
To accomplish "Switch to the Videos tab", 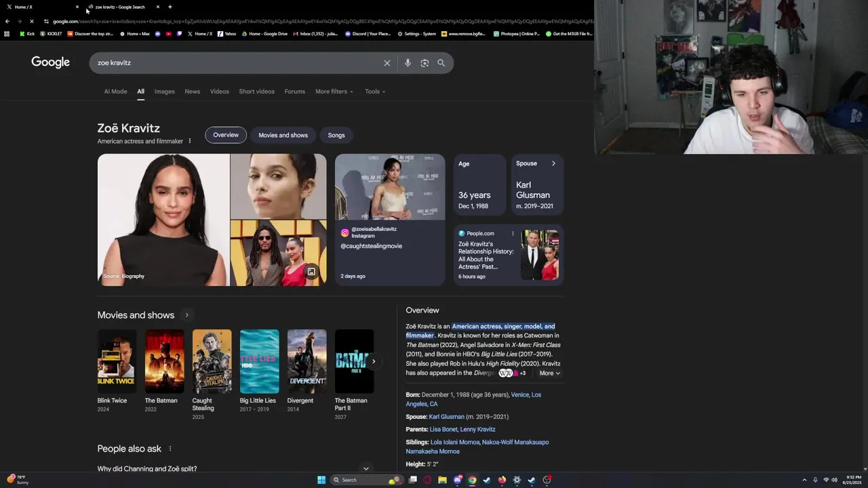I will 220,91.
